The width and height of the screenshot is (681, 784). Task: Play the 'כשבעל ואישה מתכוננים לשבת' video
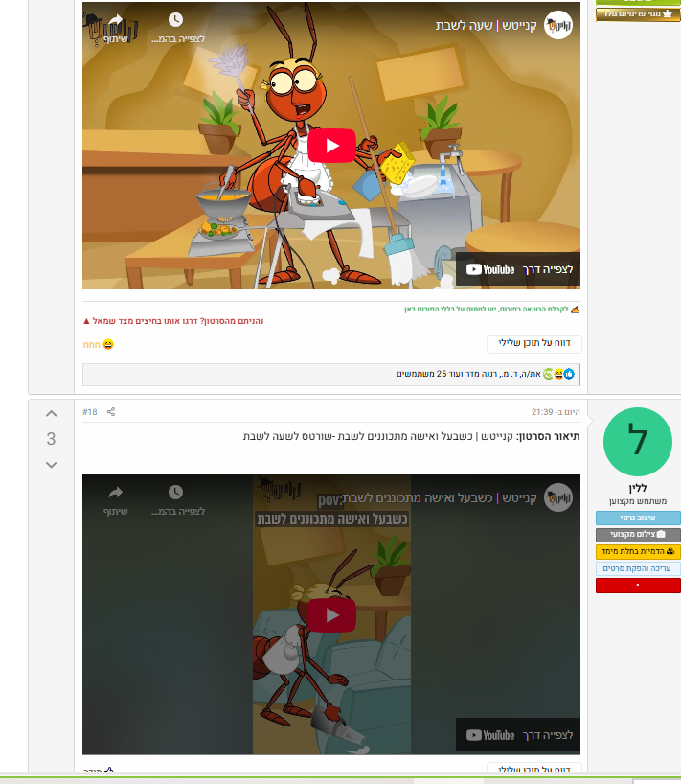tap(331, 615)
